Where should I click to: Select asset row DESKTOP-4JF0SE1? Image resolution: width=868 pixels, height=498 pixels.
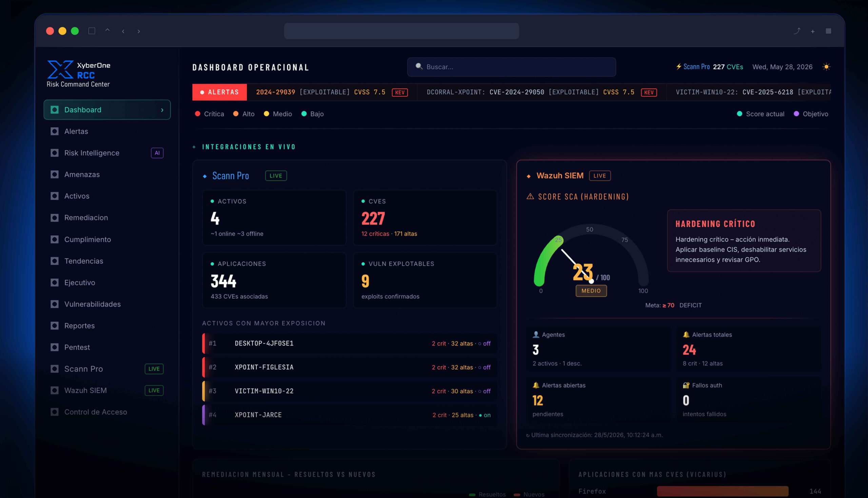pos(350,343)
